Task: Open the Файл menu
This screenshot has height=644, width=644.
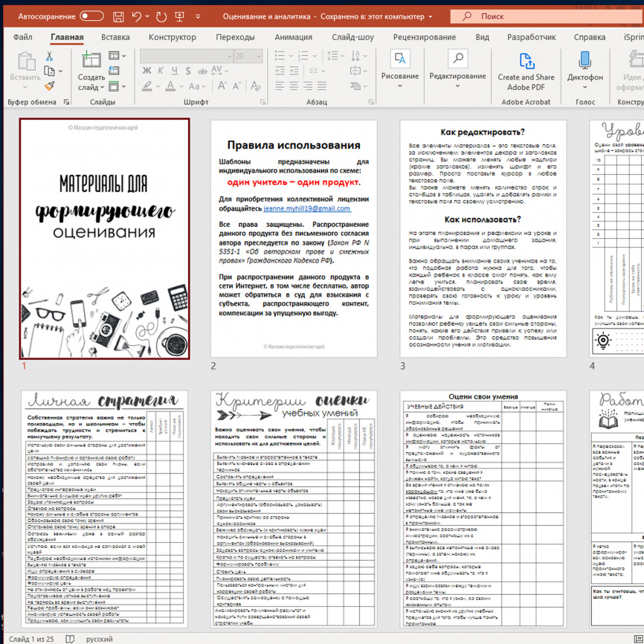Action: 22,36
